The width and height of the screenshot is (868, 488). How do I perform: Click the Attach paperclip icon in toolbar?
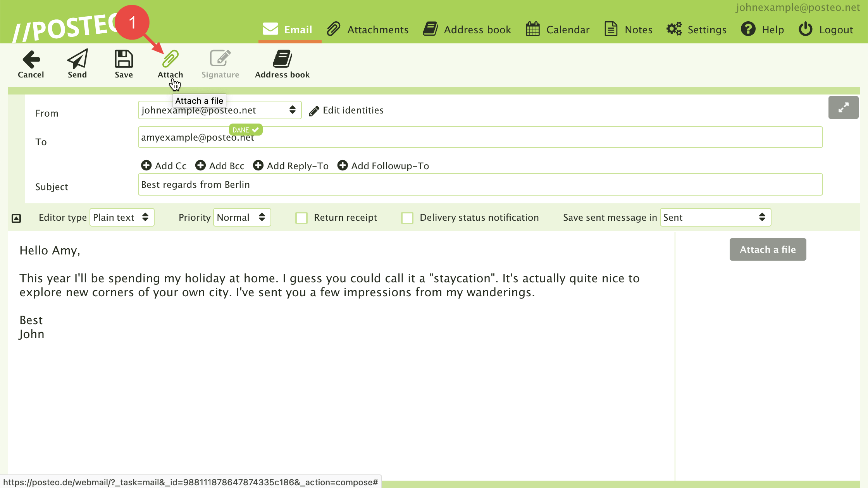pyautogui.click(x=170, y=59)
